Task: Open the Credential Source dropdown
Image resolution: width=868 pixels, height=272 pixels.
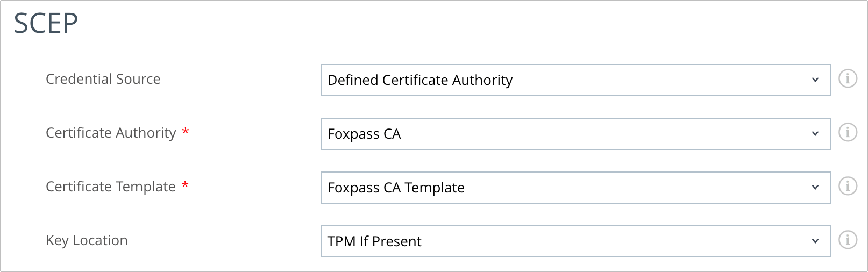Action: 575,80
